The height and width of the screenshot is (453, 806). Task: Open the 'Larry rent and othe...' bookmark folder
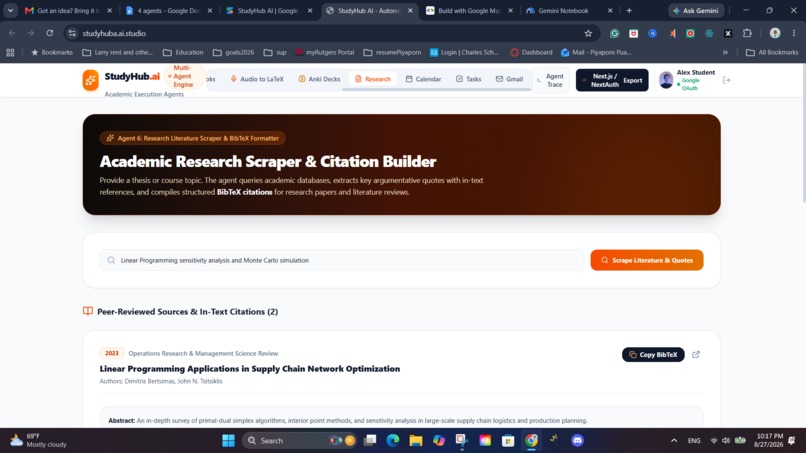click(x=118, y=52)
